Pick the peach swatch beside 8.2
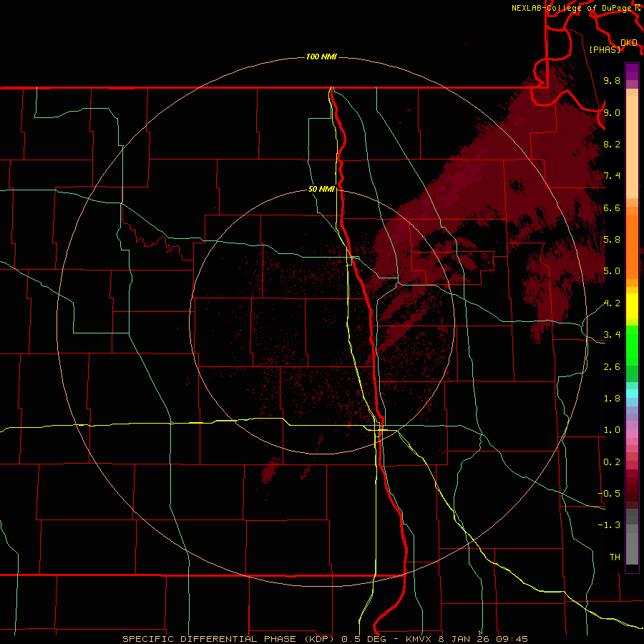This screenshot has height=644, width=644. click(x=632, y=147)
